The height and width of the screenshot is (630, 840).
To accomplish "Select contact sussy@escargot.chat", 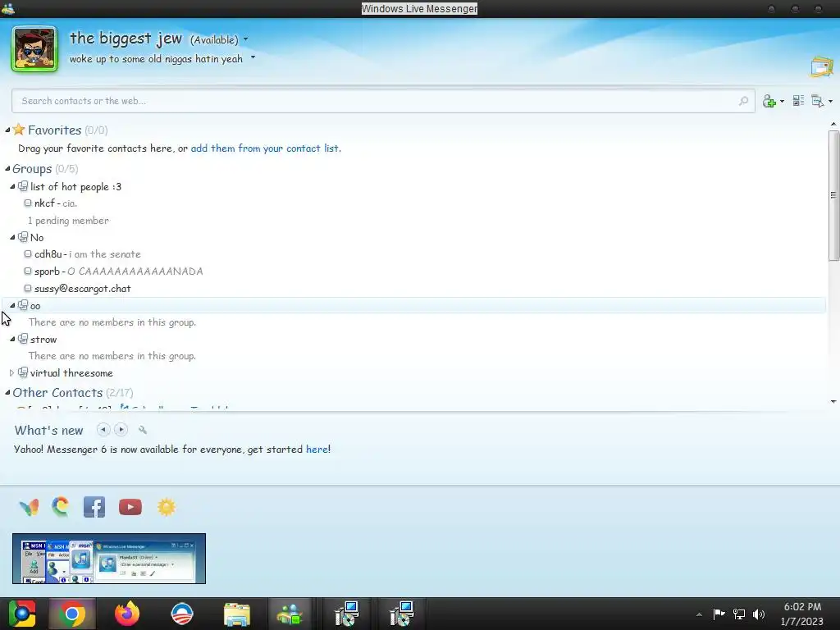I will click(x=83, y=288).
